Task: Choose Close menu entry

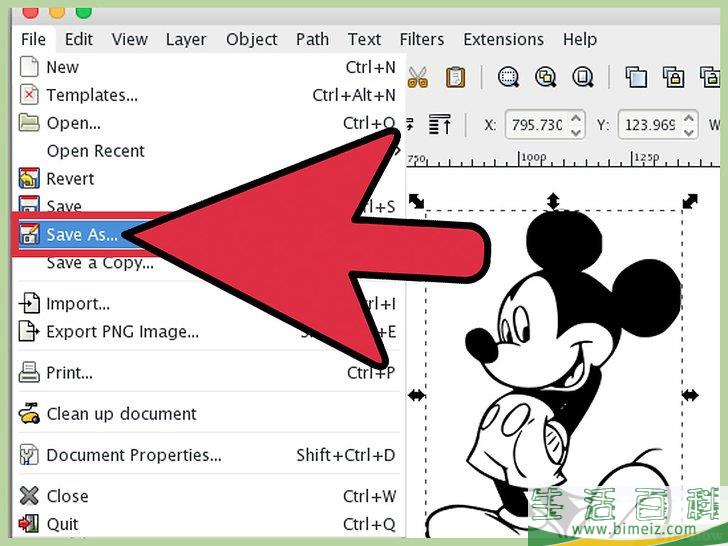Action: [208, 496]
